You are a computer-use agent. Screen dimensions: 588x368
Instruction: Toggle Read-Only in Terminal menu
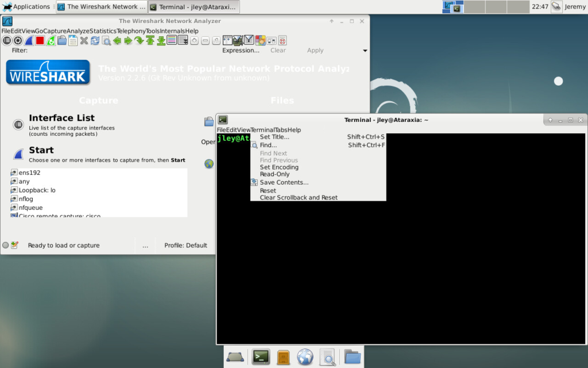coord(318,174)
